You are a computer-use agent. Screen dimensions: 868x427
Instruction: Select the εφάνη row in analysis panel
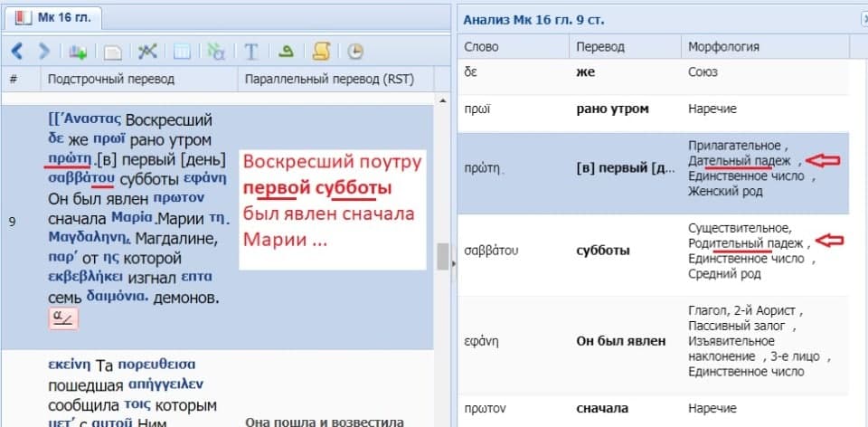click(x=660, y=341)
